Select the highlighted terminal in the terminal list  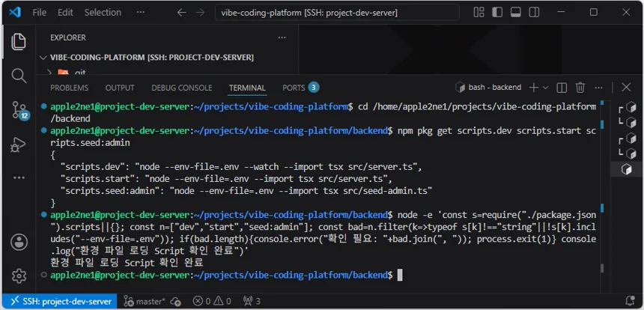click(x=626, y=169)
